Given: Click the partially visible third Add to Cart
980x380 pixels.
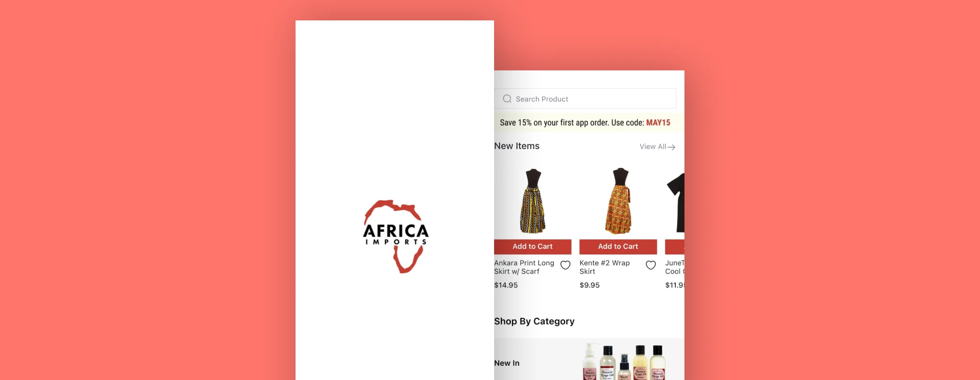Looking at the screenshot, I should 675,246.
